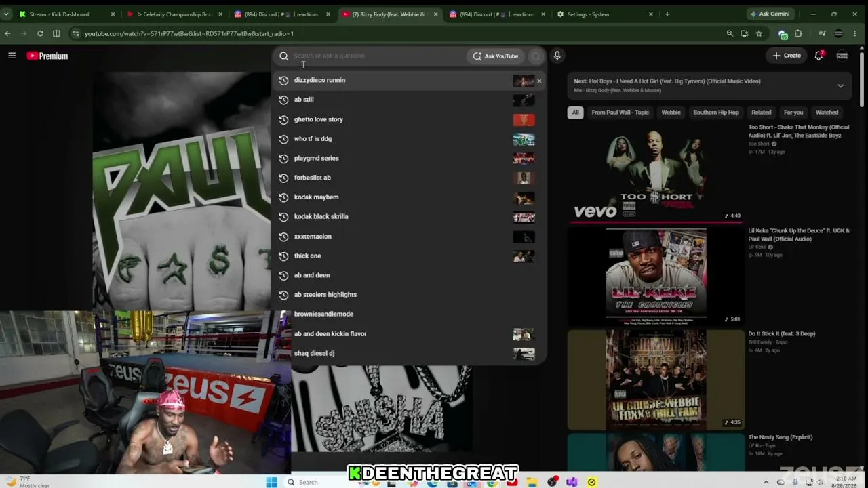
Task: Open the browser zoom magnifier icon
Action: [730, 33]
